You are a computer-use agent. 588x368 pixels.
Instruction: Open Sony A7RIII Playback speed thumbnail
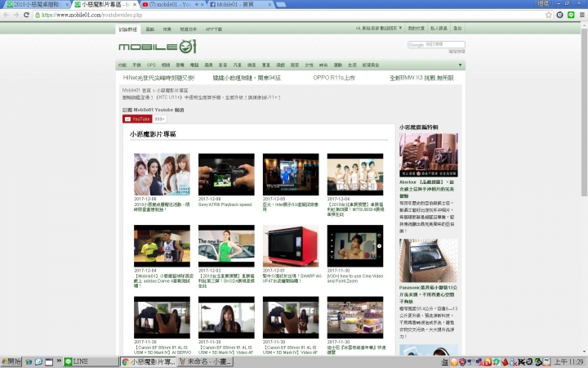pos(226,174)
